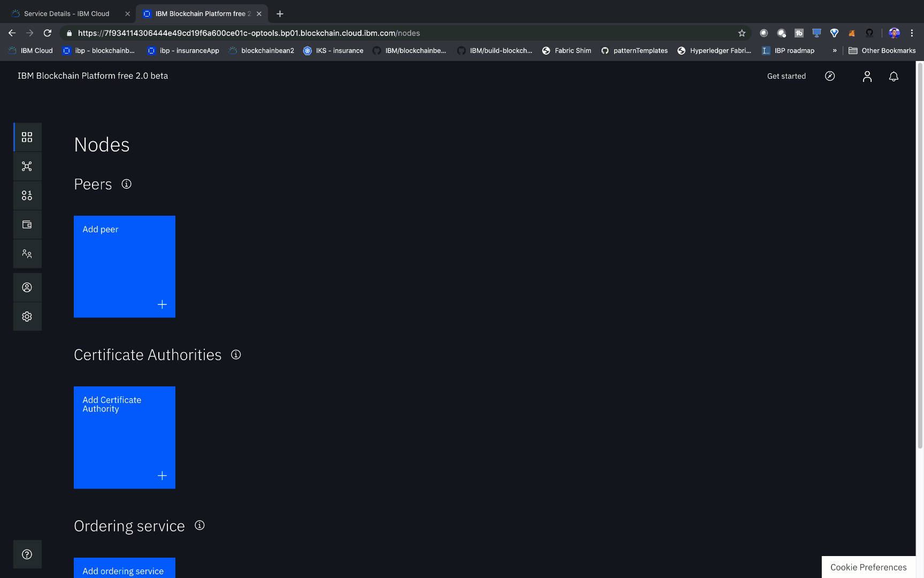Click the browser back arrow
The width and height of the screenshot is (924, 578).
coord(12,33)
